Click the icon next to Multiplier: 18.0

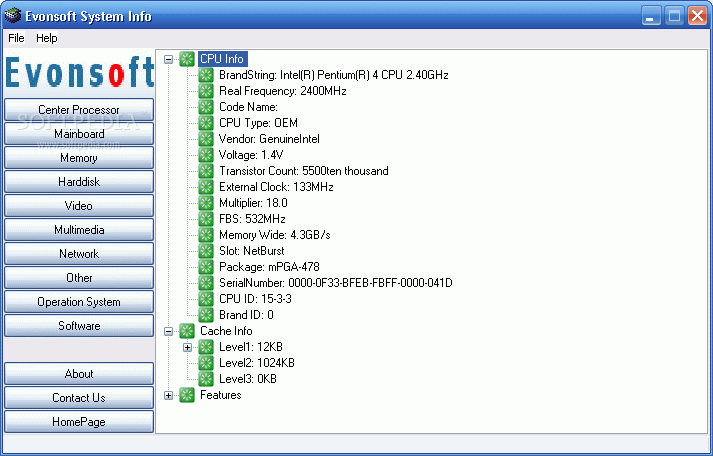click(x=206, y=203)
